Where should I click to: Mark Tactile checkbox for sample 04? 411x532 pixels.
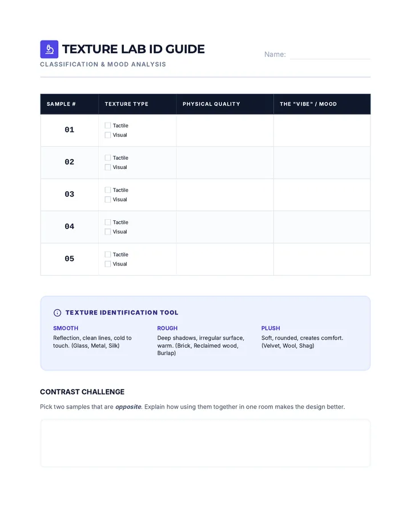pos(107,222)
